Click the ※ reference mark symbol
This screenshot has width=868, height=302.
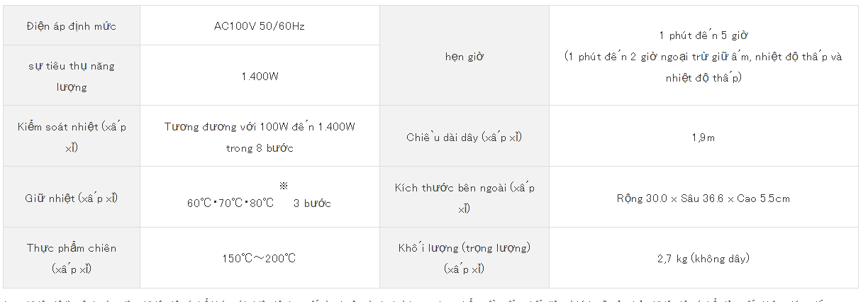pyautogui.click(x=283, y=186)
